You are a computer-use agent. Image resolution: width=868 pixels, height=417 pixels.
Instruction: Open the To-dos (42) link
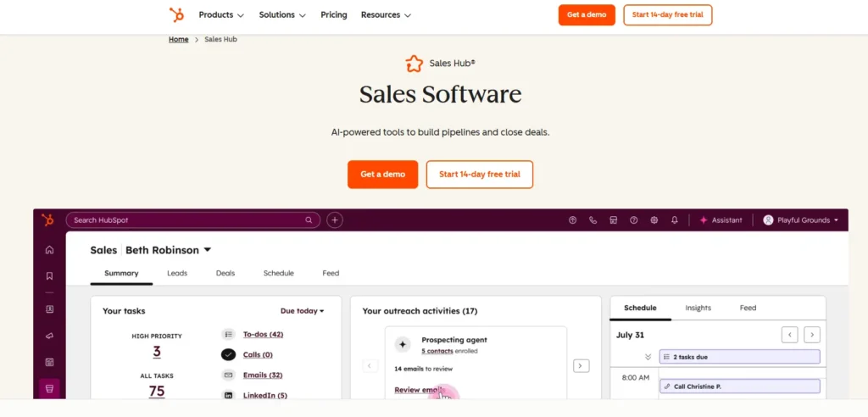263,335
